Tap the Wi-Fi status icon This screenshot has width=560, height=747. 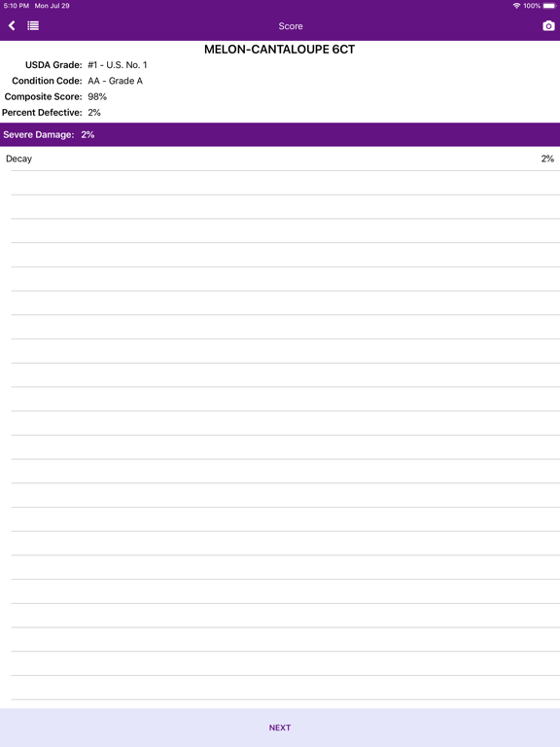click(516, 6)
